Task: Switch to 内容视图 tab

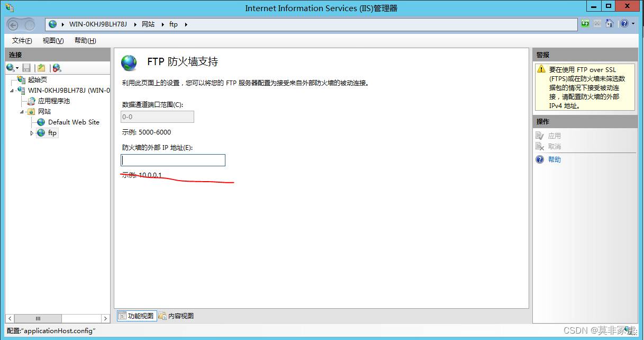Action: click(x=176, y=316)
